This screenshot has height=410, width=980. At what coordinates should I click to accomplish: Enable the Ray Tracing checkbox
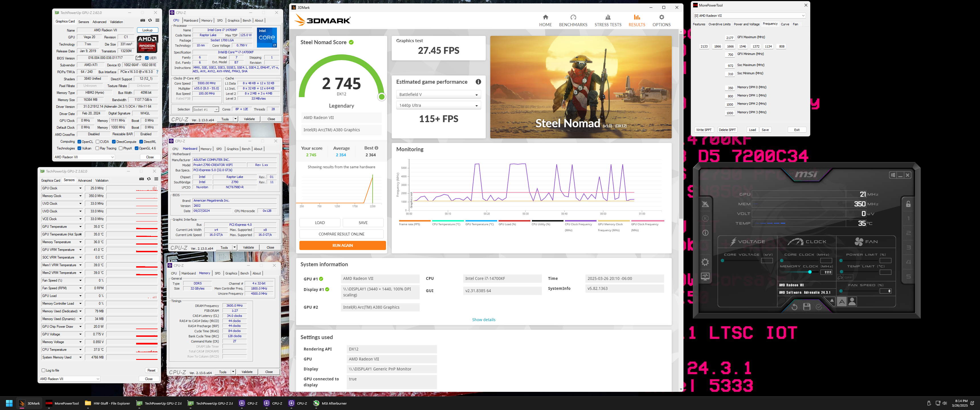pyautogui.click(x=97, y=148)
